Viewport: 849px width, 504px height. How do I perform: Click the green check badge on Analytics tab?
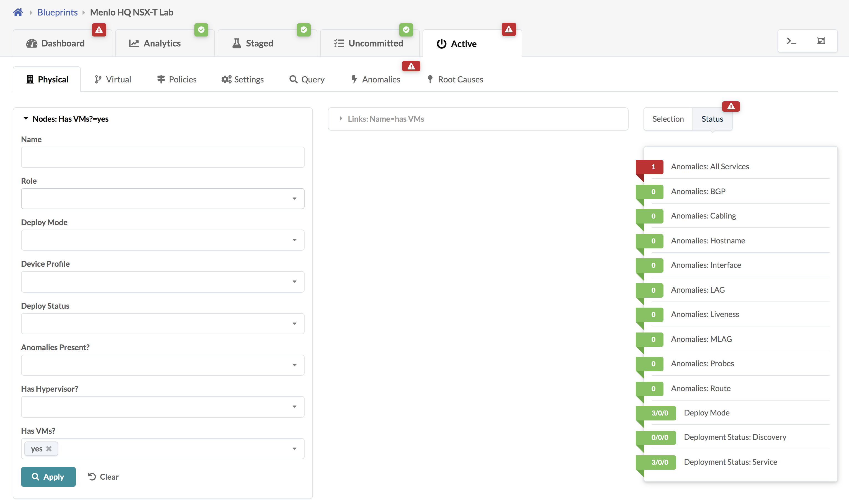pos(201,30)
